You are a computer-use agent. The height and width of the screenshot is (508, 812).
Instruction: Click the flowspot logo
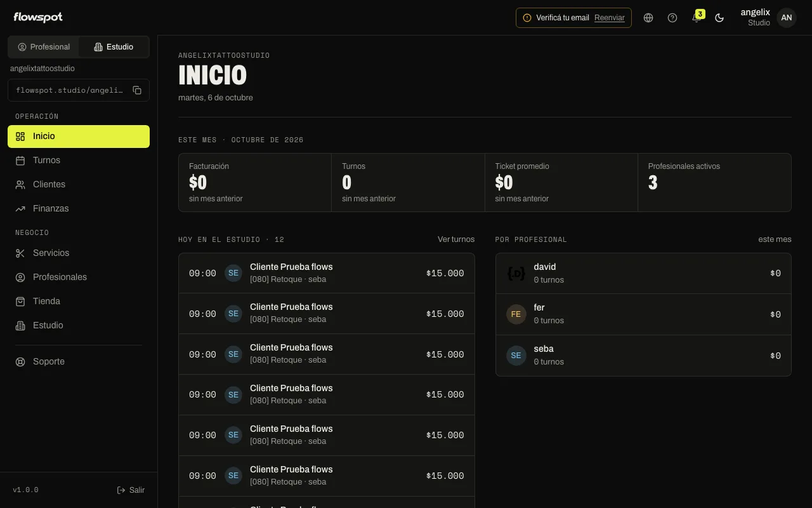coord(38,18)
